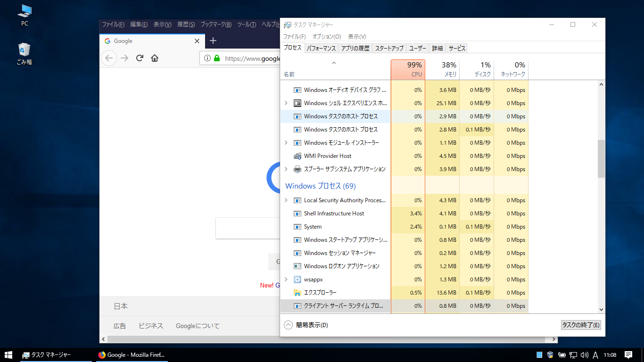Viewport: 644px width, 362px height.
Task: Click the wsappx gear icon
Action: coord(297,280)
